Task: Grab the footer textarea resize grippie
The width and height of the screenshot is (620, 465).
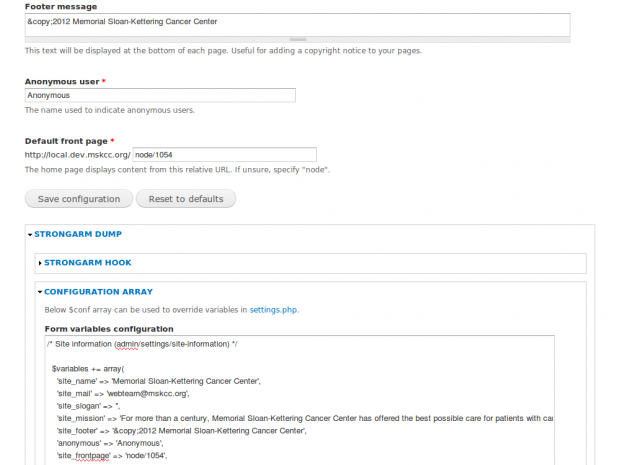Action: [x=297, y=40]
